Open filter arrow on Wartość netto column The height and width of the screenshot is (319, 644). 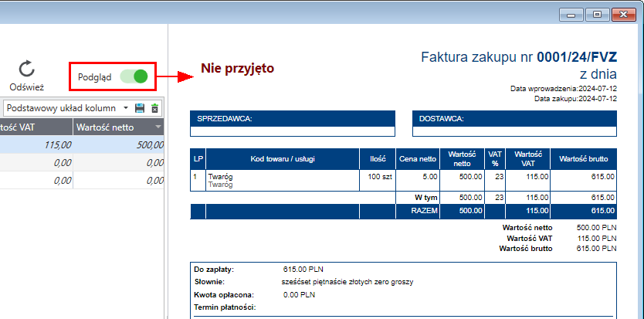(x=158, y=127)
